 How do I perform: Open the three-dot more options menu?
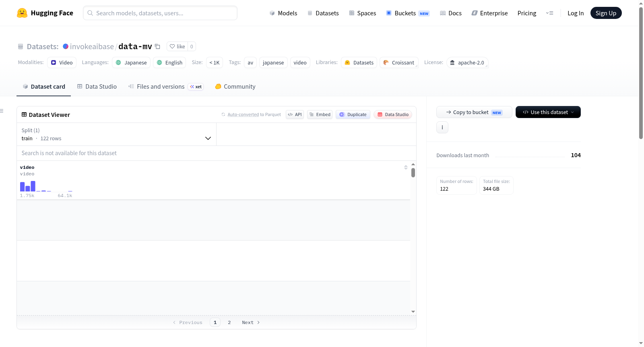click(442, 127)
